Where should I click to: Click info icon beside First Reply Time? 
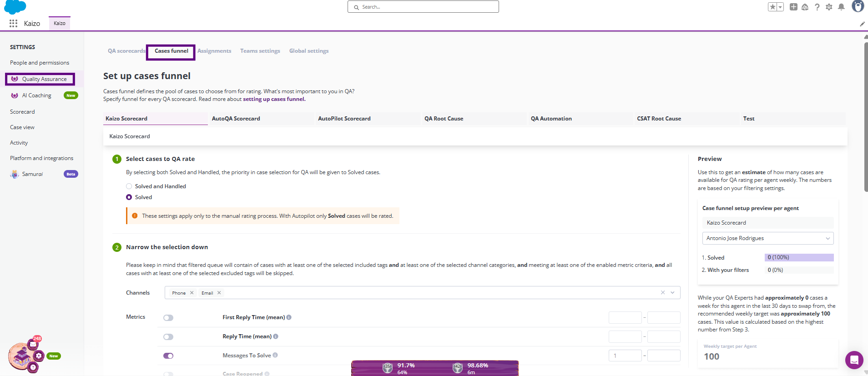(289, 317)
